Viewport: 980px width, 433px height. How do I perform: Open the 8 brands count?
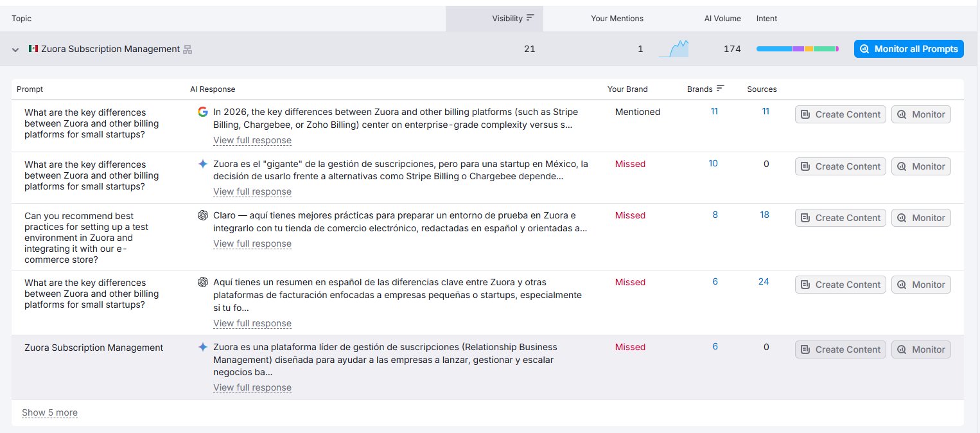[x=715, y=215]
